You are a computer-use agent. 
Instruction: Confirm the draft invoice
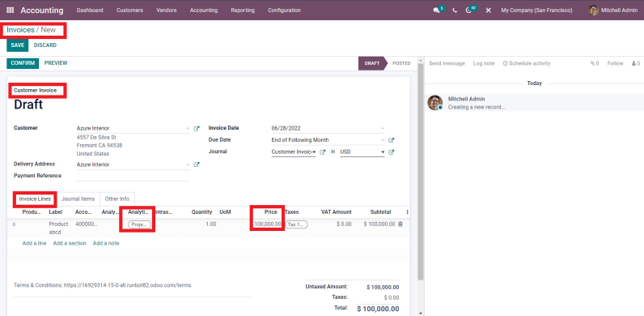[23, 63]
